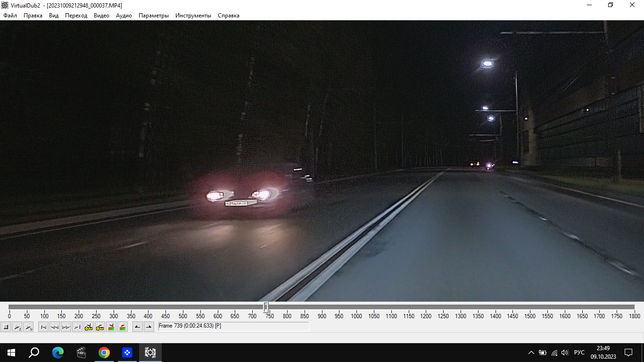Start input playback in the toolbar
The height and width of the screenshot is (362, 644).
17,327
